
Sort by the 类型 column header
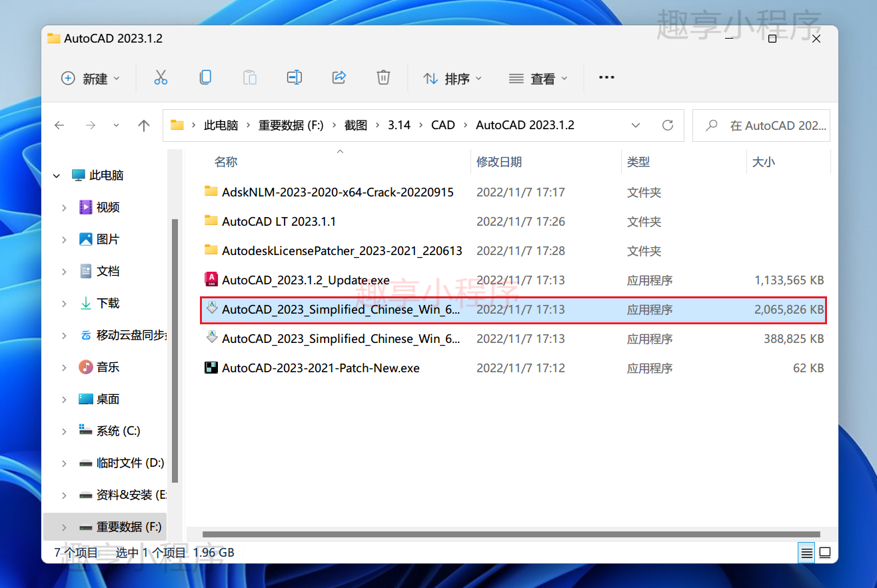coord(638,162)
